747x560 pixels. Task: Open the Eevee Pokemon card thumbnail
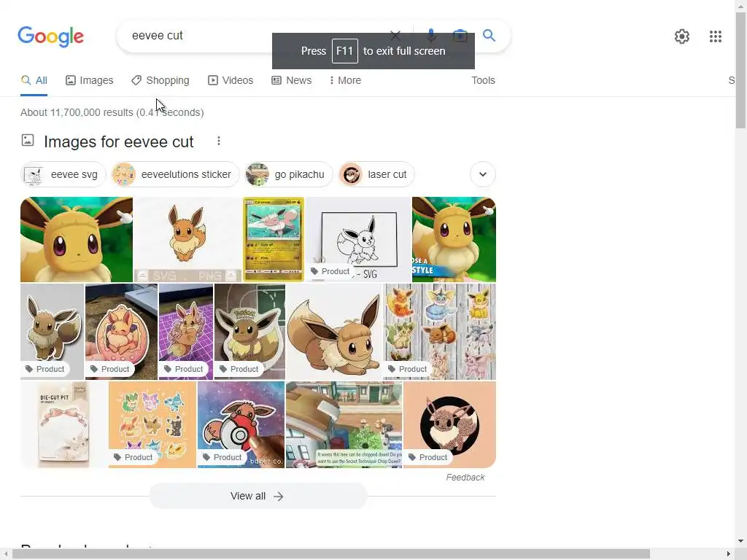pyautogui.click(x=274, y=239)
